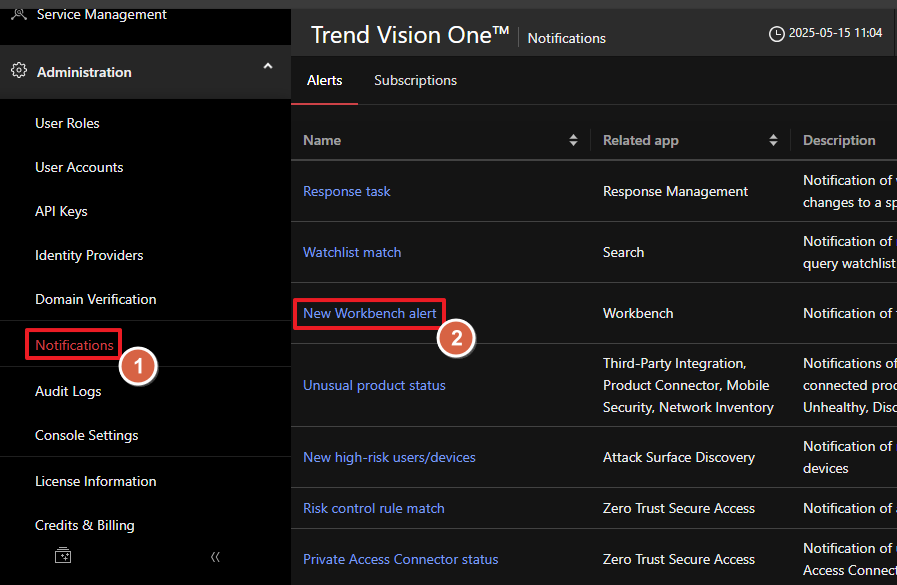897x585 pixels.
Task: Click the Service Management icon in sidebar
Action: click(x=18, y=13)
